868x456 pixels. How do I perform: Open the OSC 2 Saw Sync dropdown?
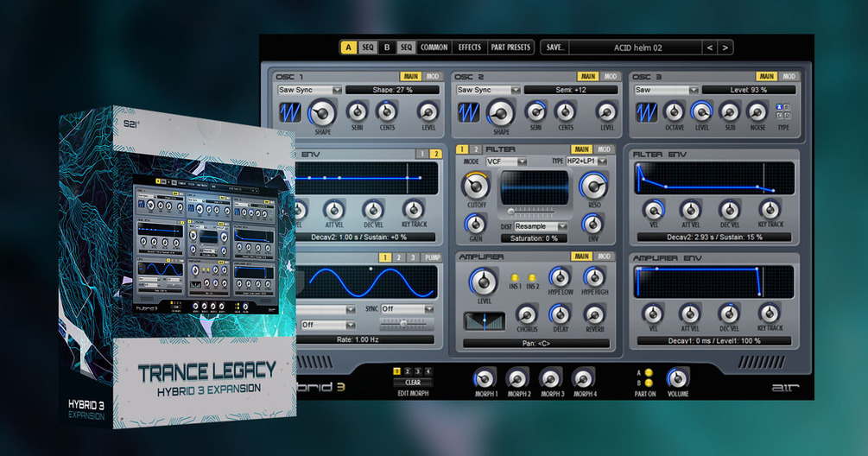click(x=488, y=90)
